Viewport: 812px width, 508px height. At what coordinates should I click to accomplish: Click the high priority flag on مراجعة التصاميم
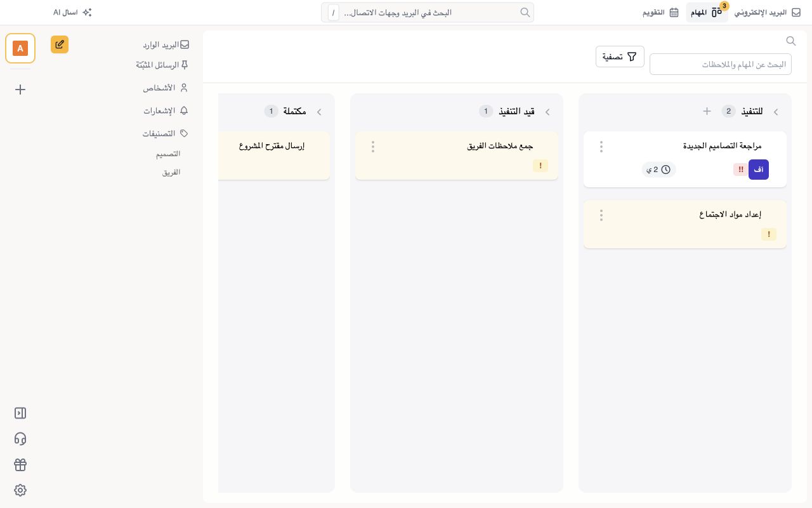741,170
